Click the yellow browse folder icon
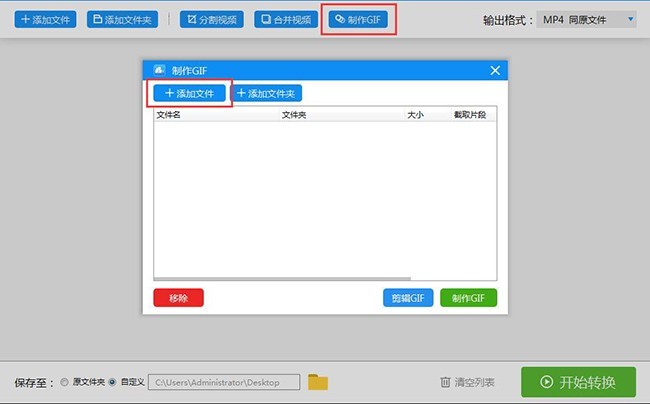The image size is (650, 404). pos(318,382)
